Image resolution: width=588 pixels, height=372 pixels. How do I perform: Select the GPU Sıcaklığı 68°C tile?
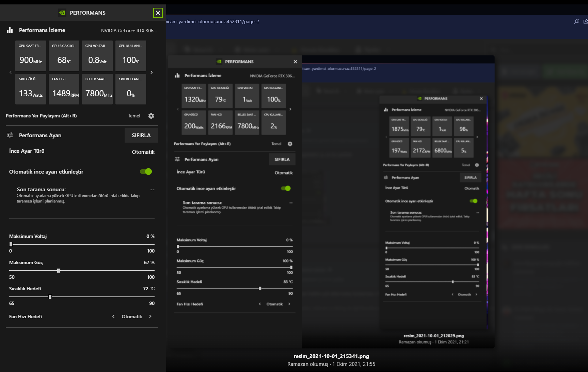click(64, 56)
